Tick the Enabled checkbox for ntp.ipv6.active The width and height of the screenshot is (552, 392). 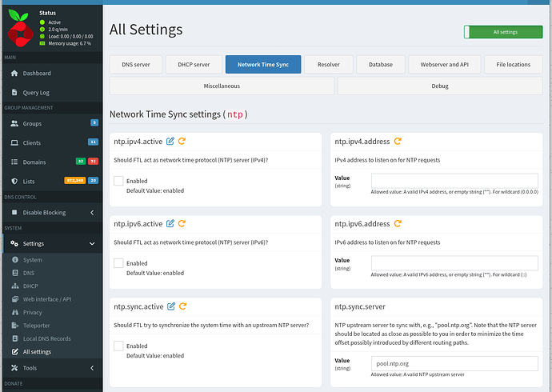118,263
